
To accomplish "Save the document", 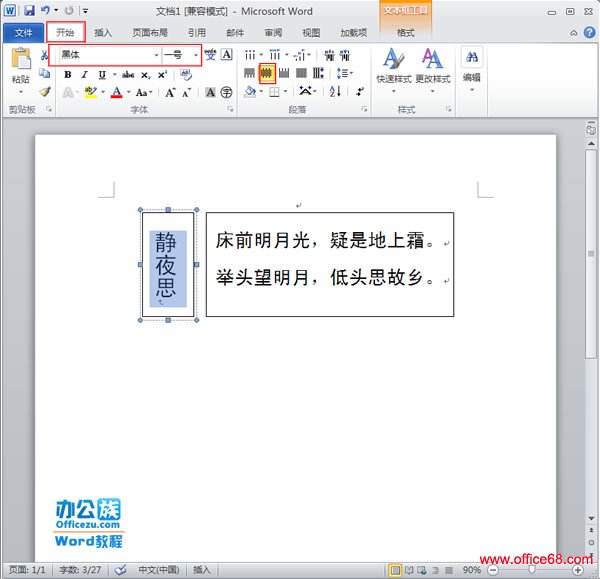I will [29, 11].
